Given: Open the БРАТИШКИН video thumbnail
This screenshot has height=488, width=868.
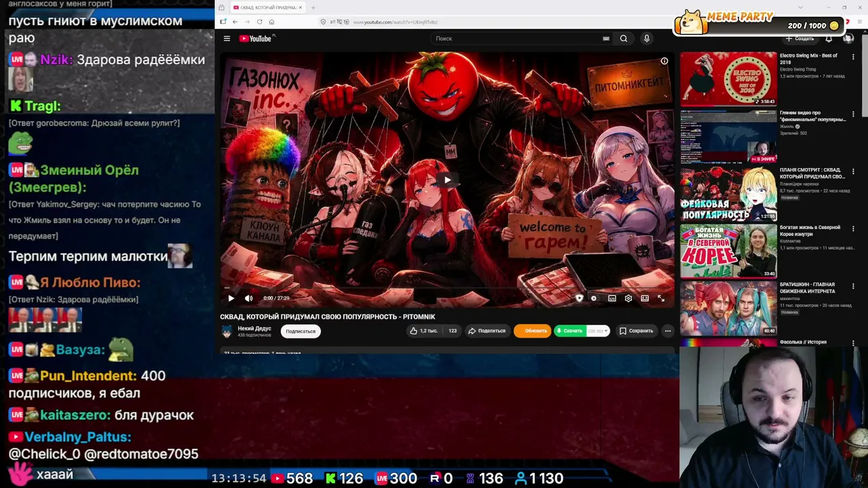Looking at the screenshot, I should (x=728, y=308).
